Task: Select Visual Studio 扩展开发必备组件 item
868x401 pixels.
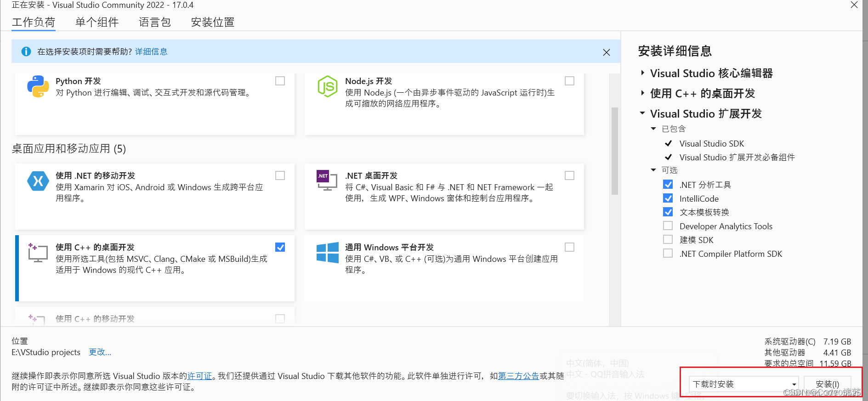Action: click(737, 158)
